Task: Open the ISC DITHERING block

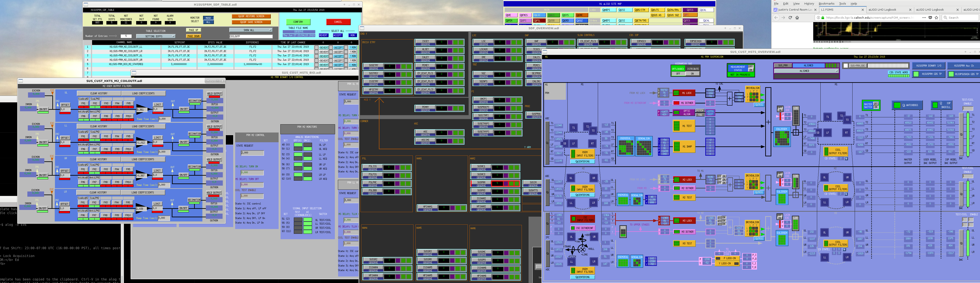Action: click(582, 228)
